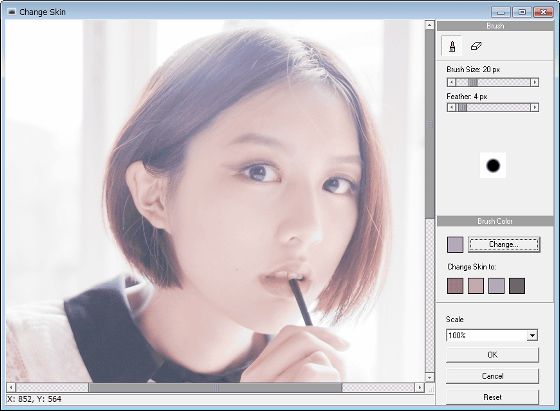Click the horizontal scrollbar right arrow
560x411 pixels.
pyautogui.click(x=420, y=387)
